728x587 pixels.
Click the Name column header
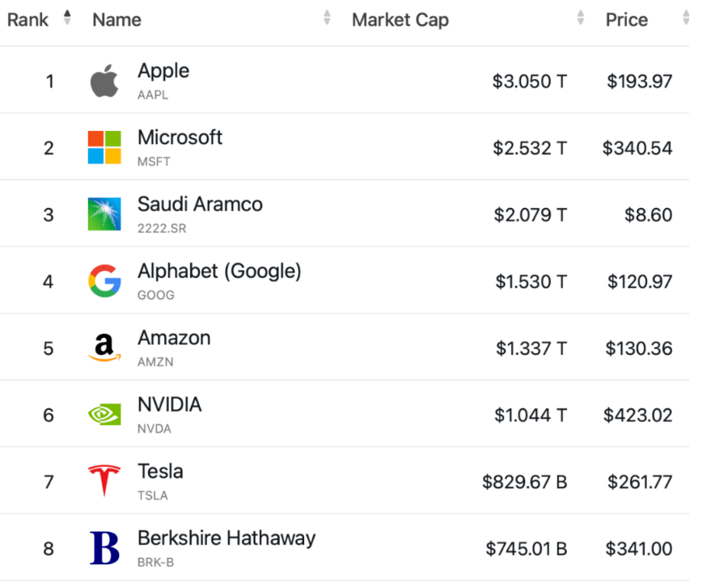coord(117,19)
